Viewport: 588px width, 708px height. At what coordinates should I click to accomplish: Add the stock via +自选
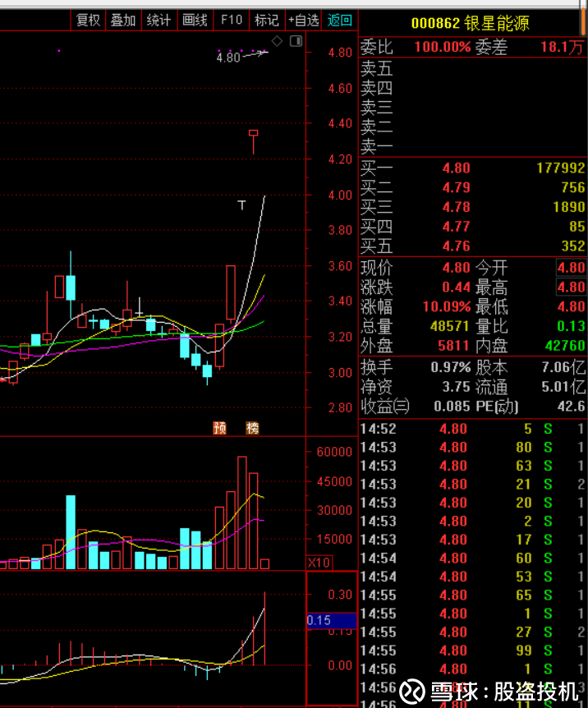[304, 21]
